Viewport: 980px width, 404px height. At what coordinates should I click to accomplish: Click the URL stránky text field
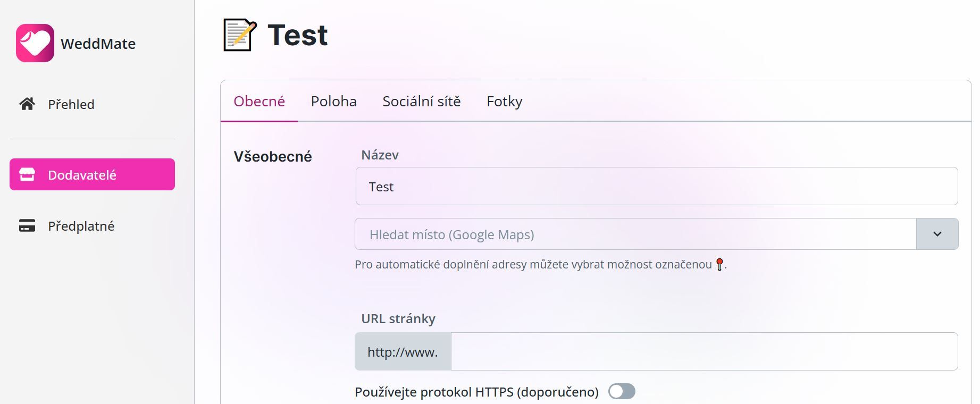[x=704, y=351]
